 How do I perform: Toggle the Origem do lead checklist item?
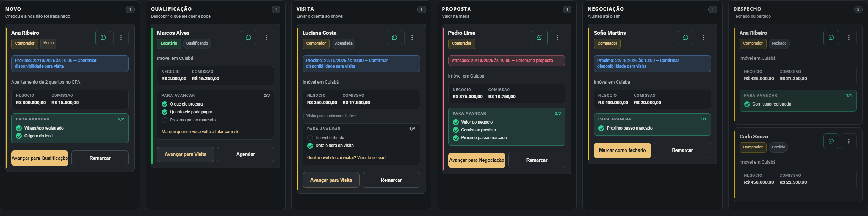pos(19,136)
